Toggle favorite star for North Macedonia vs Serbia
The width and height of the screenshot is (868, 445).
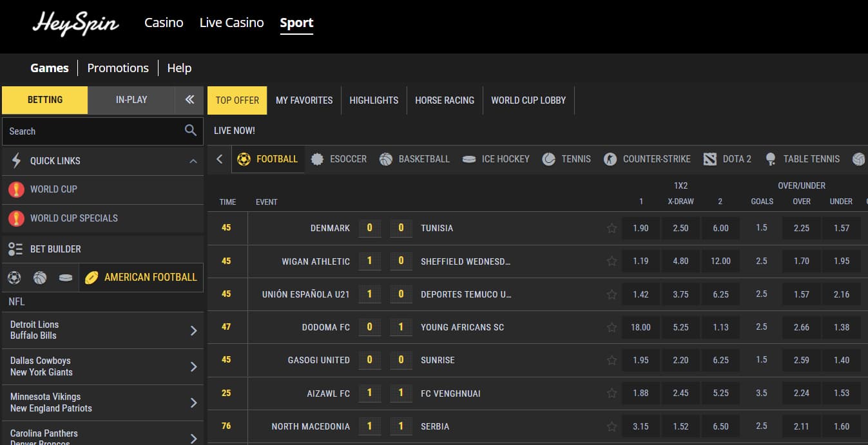pyautogui.click(x=612, y=426)
